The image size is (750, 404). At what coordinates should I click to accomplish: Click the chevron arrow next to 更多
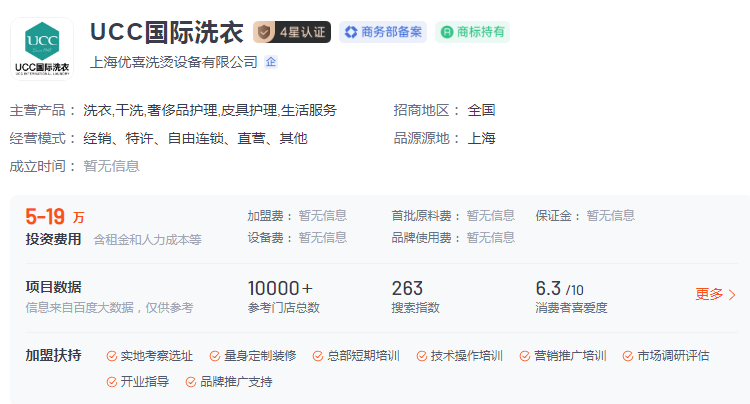(x=732, y=295)
